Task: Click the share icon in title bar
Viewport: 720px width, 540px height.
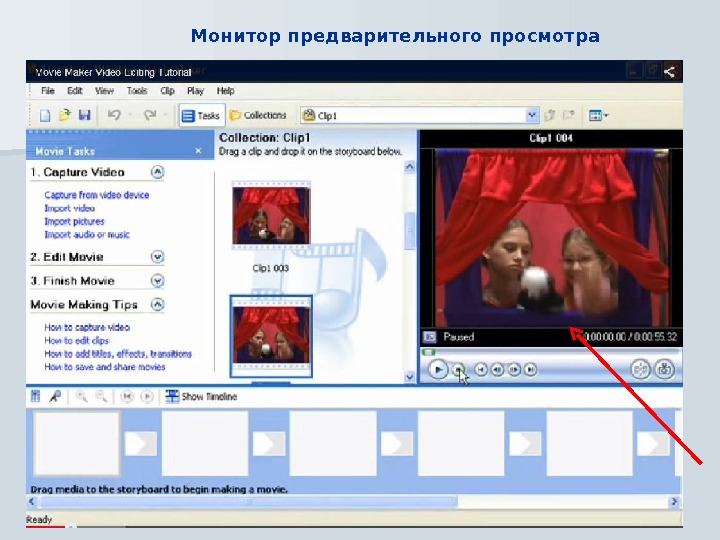Action: pyautogui.click(x=669, y=72)
